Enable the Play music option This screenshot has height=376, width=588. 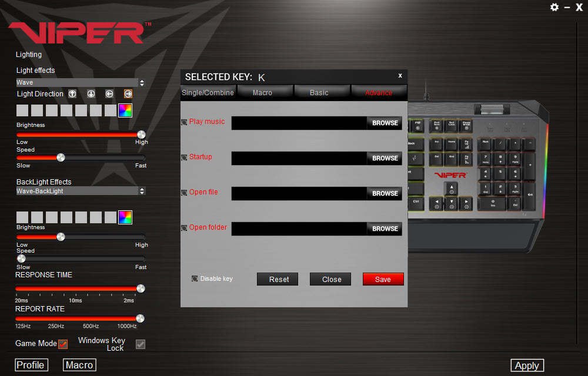coord(184,122)
